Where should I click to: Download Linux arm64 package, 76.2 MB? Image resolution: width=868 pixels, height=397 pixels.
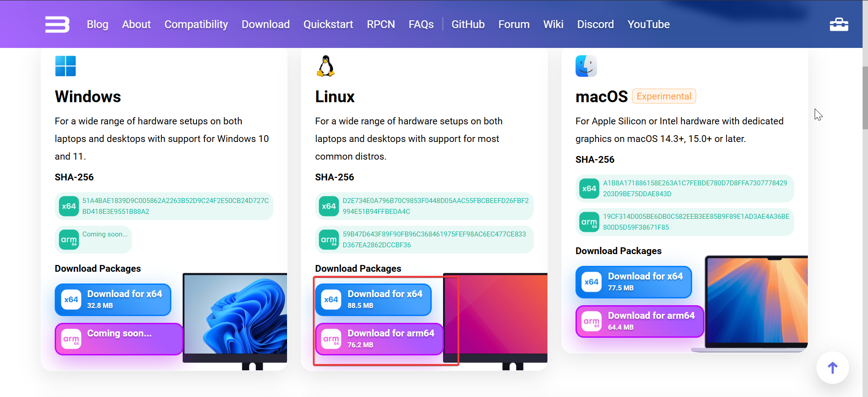tap(379, 339)
